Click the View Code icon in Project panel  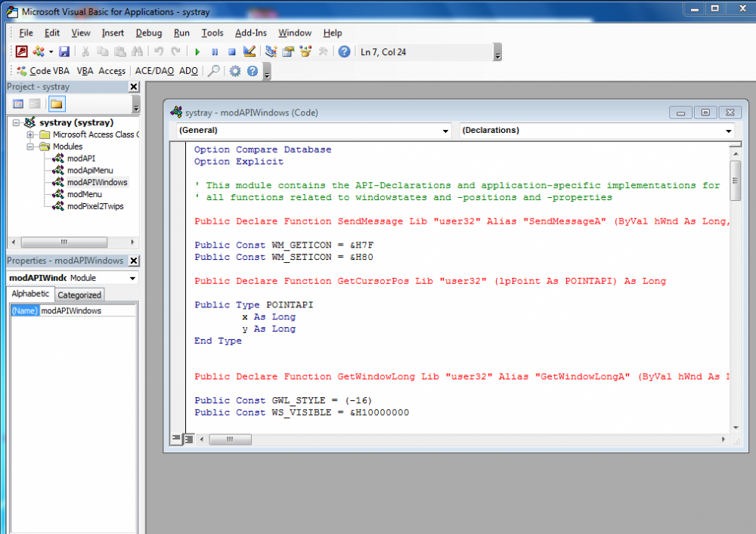(18, 103)
